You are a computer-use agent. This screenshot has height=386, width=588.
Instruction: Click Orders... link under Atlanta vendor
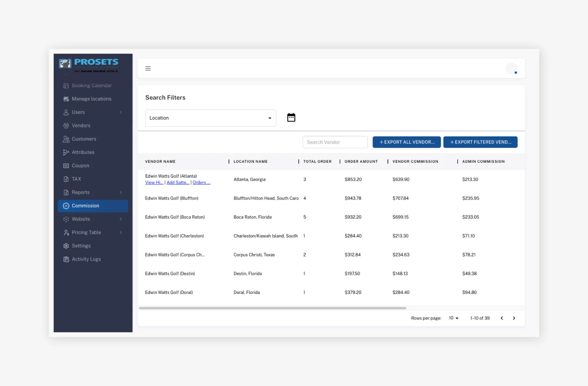point(202,182)
